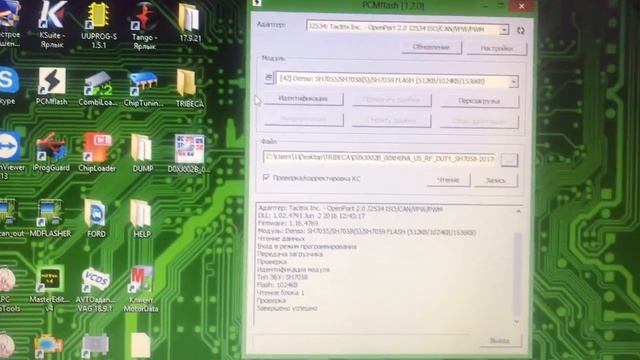This screenshot has height=360, width=640.
Task: Click the "Чтение блока 1" log line
Action: (x=280, y=293)
